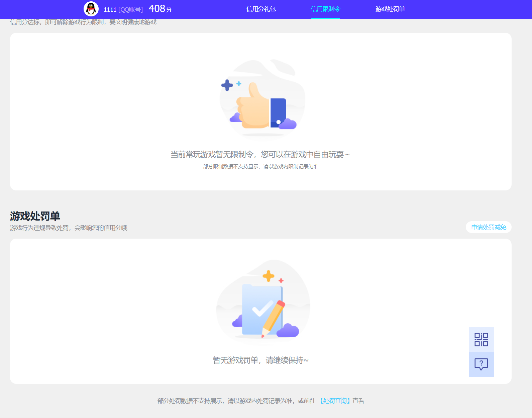Open the QR code floating icon
The height and width of the screenshot is (418, 532).
(x=481, y=339)
